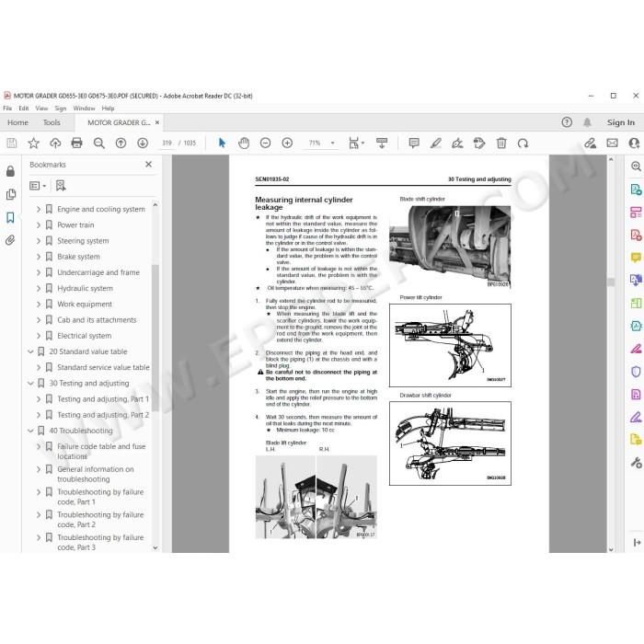This screenshot has height=644, width=644.
Task: Click the stamp tool icon
Action: click(479, 143)
